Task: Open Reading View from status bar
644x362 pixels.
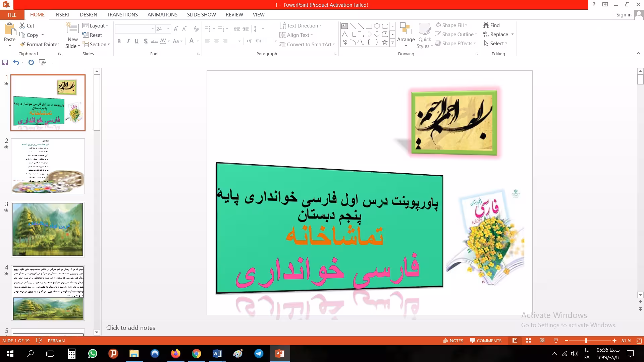Action: tap(542, 341)
